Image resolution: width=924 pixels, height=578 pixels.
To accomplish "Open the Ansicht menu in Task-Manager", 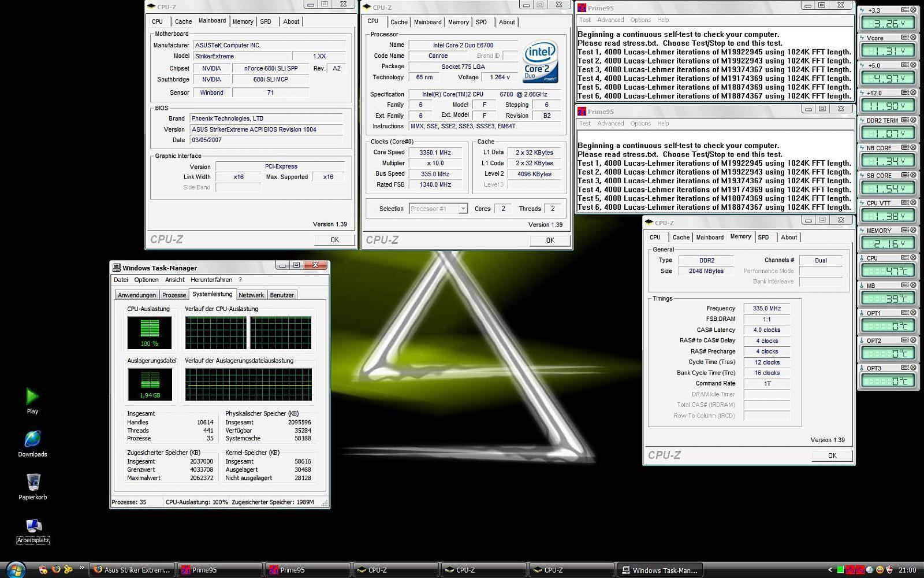I will (x=175, y=280).
